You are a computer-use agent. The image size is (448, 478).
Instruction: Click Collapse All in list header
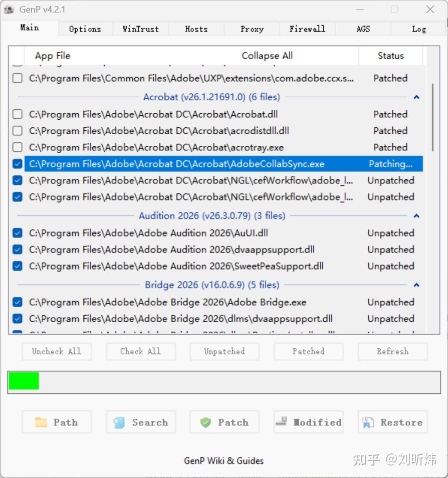[267, 56]
